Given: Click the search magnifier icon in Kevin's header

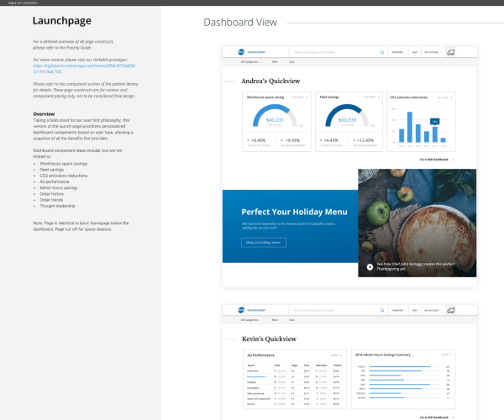Looking at the screenshot, I should (x=381, y=311).
